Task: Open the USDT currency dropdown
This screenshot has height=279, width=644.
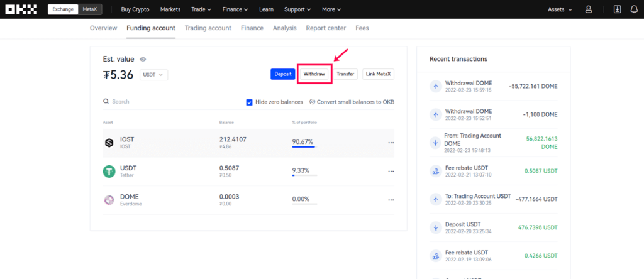Action: pos(154,75)
